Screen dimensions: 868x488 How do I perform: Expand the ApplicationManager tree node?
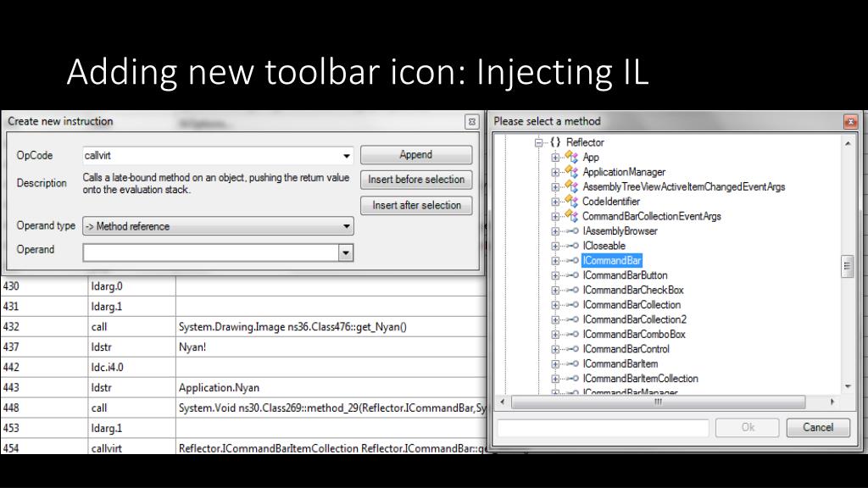[x=555, y=172]
